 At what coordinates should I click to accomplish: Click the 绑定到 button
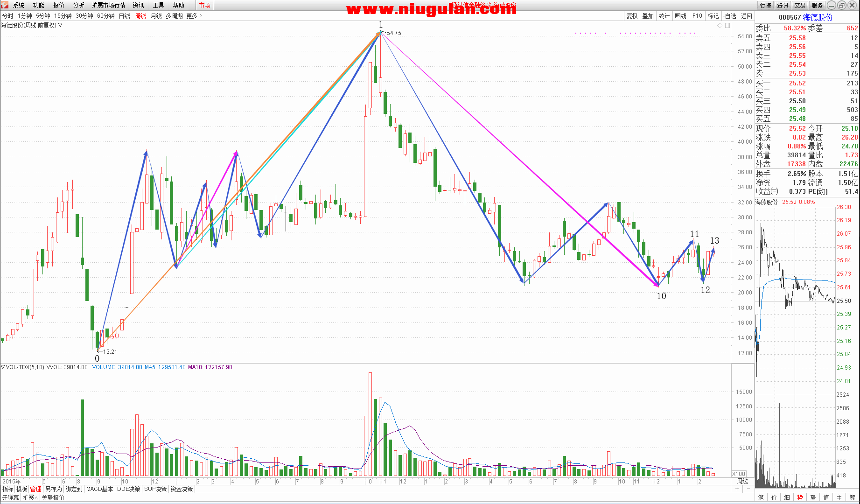click(x=74, y=489)
